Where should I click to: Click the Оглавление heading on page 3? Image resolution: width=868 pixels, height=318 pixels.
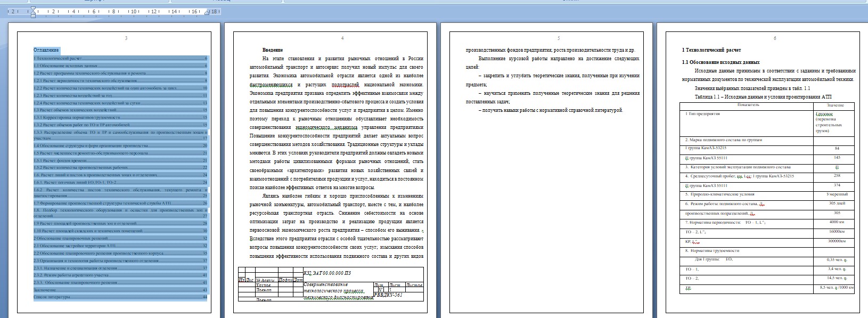[x=46, y=50]
